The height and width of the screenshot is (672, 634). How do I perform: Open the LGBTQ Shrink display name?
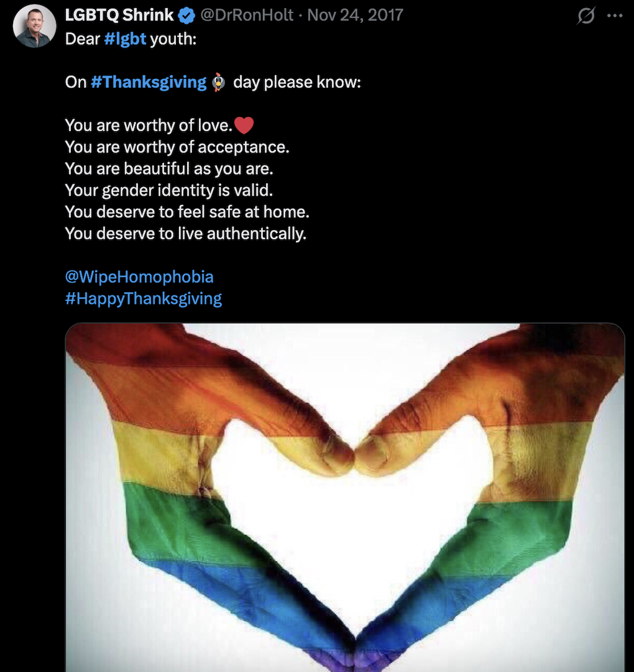(x=119, y=16)
